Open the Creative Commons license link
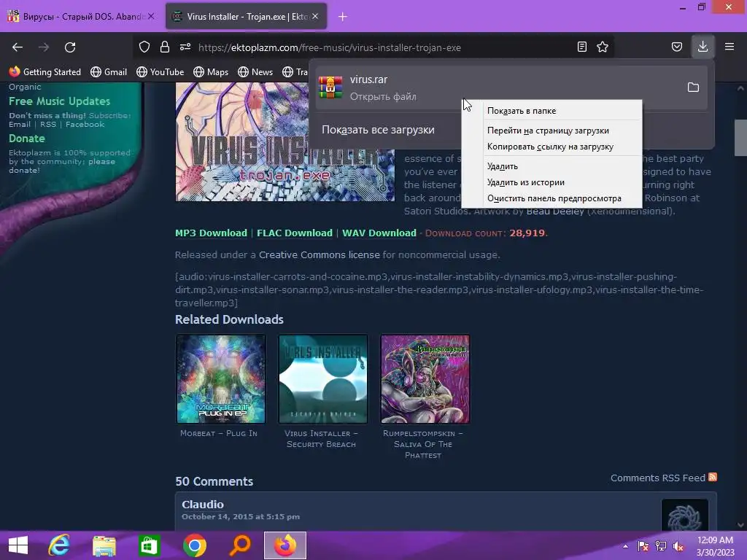Image resolution: width=747 pixels, height=560 pixels. coord(320,254)
